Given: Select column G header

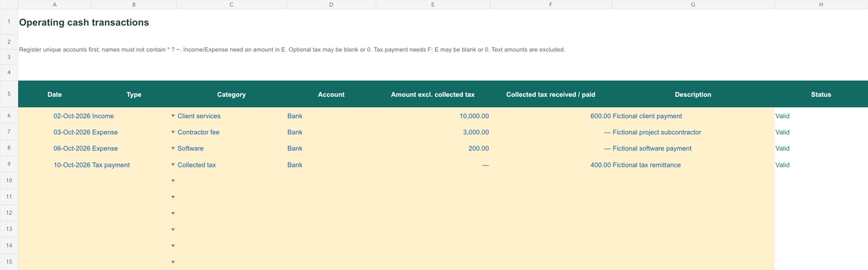Looking at the screenshot, I should [693, 4].
